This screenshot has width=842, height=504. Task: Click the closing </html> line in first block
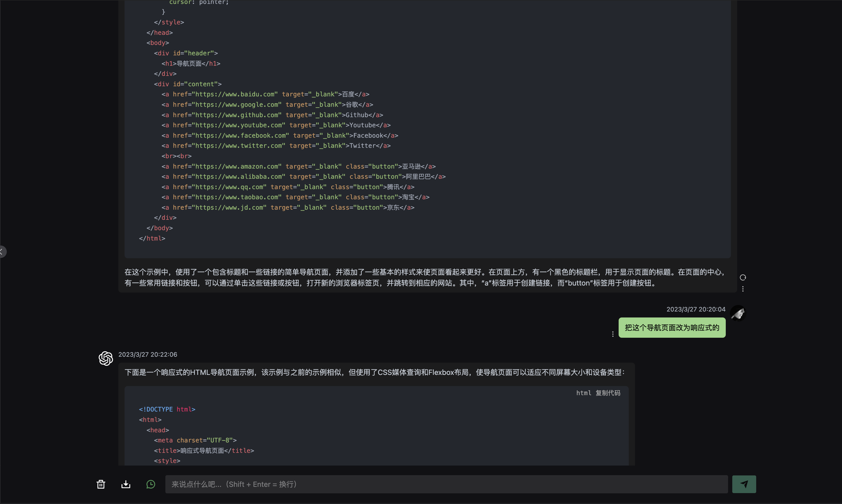point(152,238)
